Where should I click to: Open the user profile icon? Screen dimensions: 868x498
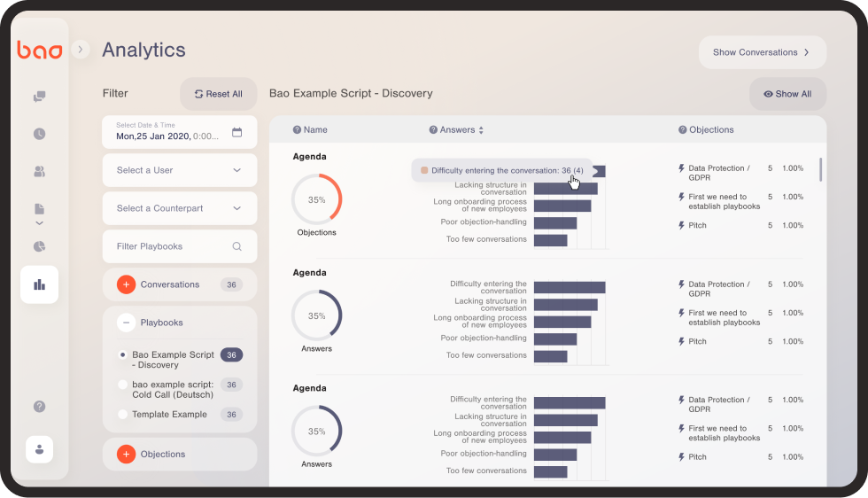coord(39,449)
